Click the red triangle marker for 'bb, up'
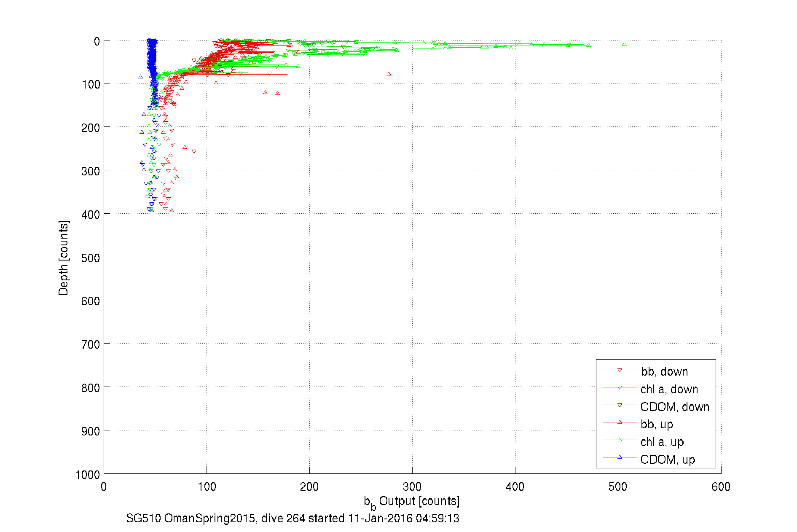 pos(620,422)
